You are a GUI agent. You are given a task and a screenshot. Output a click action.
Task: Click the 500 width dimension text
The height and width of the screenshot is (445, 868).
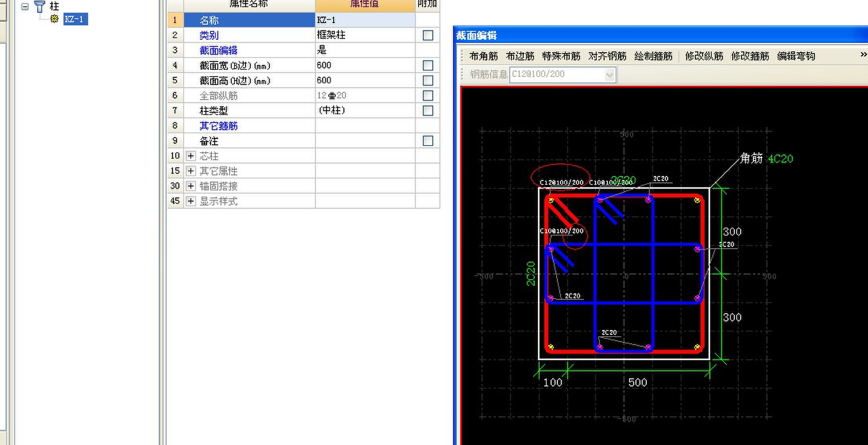[638, 383]
